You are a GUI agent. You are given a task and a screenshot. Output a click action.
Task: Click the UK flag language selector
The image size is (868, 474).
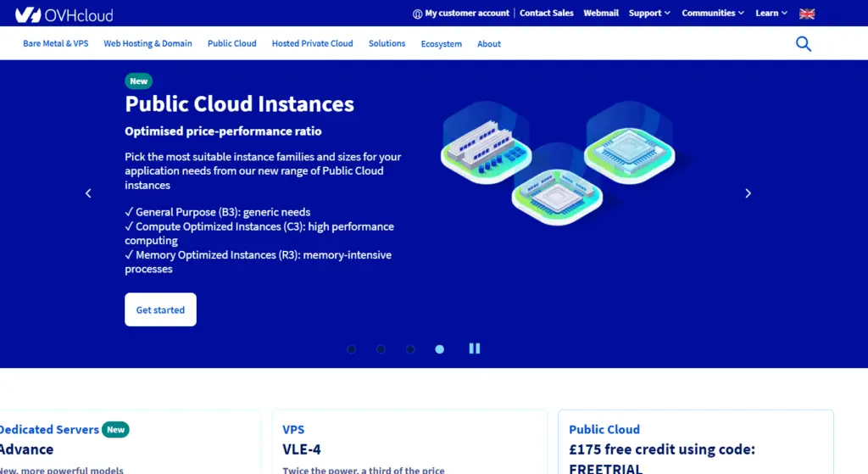click(807, 14)
